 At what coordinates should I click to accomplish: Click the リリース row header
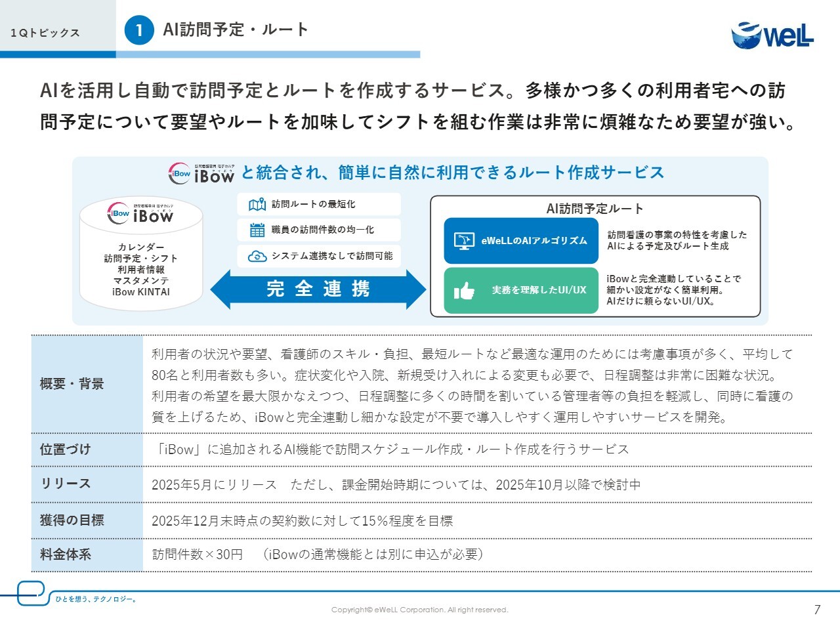(87, 484)
